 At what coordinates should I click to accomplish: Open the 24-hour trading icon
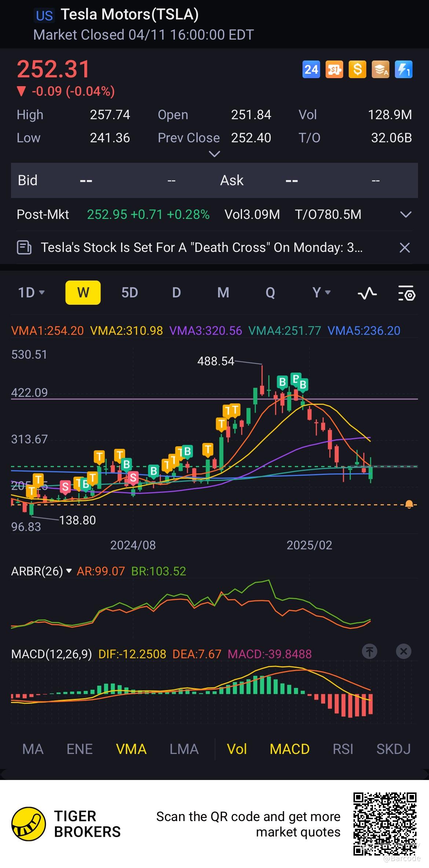[311, 69]
